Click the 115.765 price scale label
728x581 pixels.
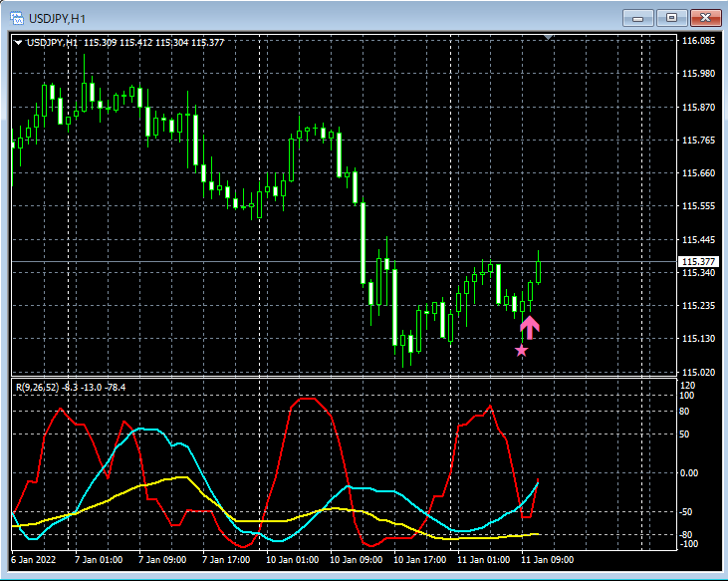pyautogui.click(x=698, y=141)
